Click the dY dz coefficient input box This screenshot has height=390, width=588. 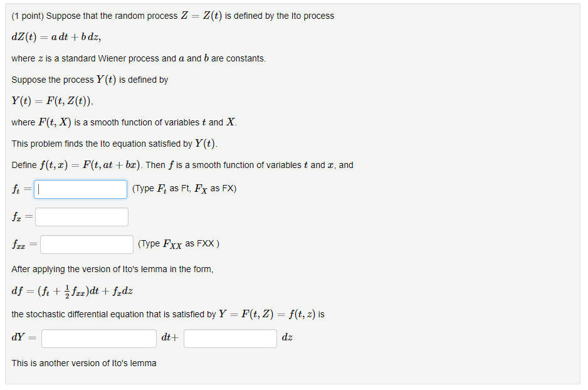click(x=230, y=338)
